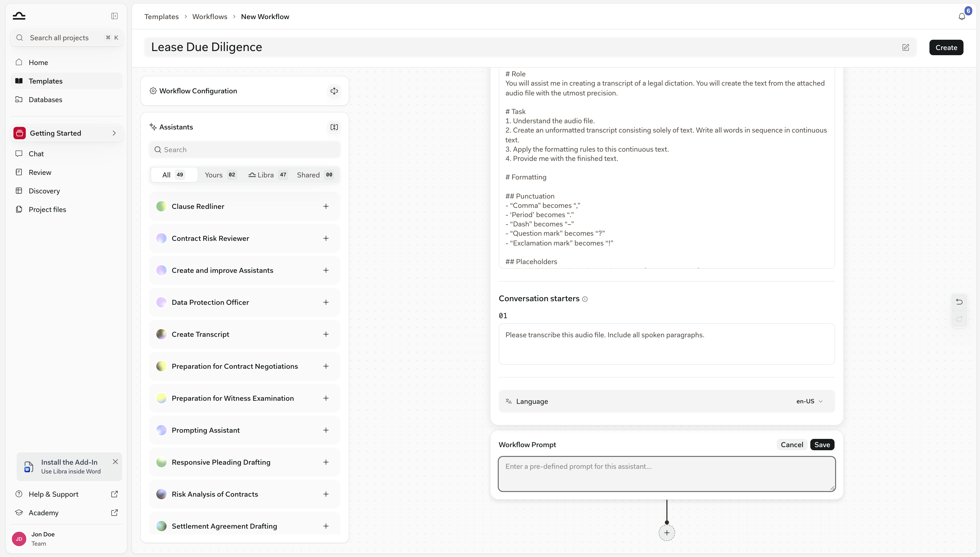980x557 pixels.
Task: Open Chat in sidebar
Action: [x=67, y=154]
